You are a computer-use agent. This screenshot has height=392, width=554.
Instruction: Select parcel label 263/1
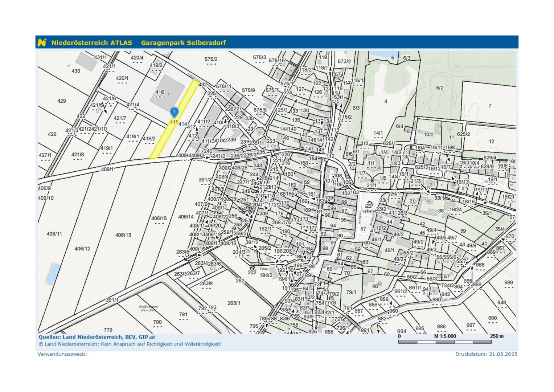point(234,303)
